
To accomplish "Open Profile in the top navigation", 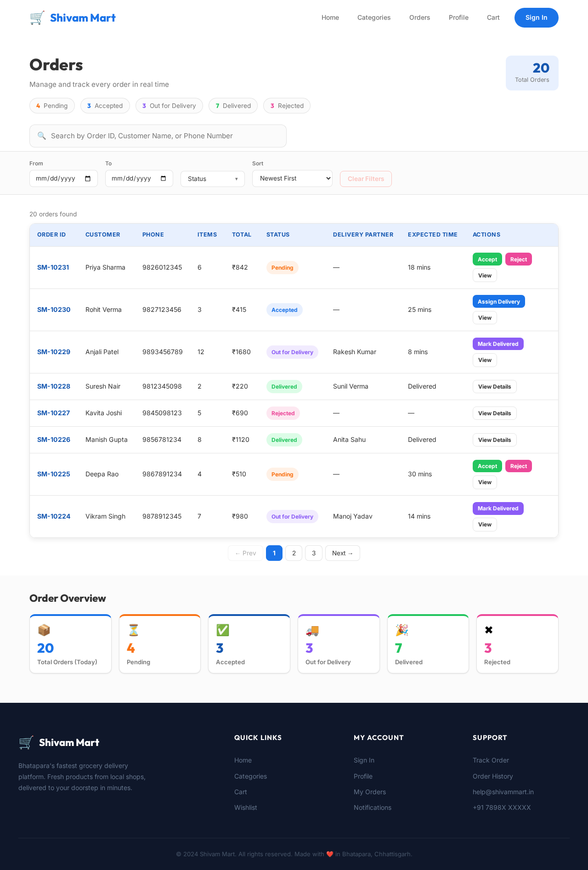I will [x=458, y=17].
